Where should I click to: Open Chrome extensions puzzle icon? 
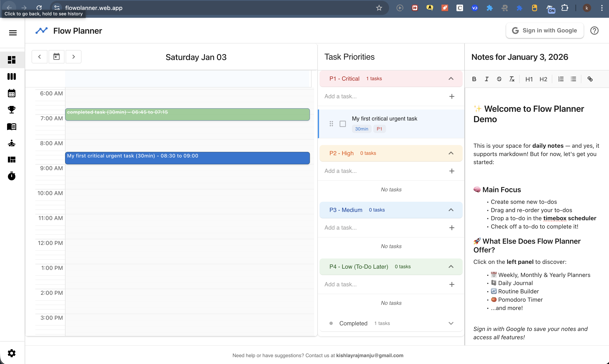click(x=565, y=8)
